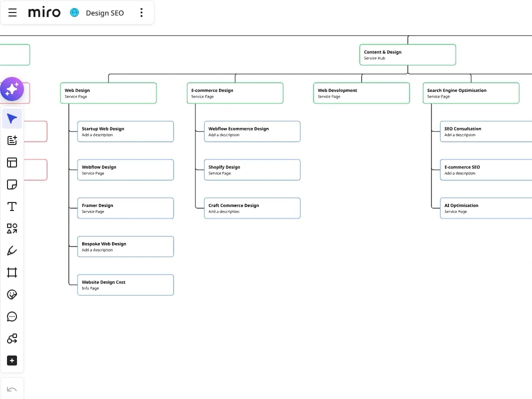Select the Tables and layouts tool
This screenshot has height=399, width=532.
click(12, 162)
